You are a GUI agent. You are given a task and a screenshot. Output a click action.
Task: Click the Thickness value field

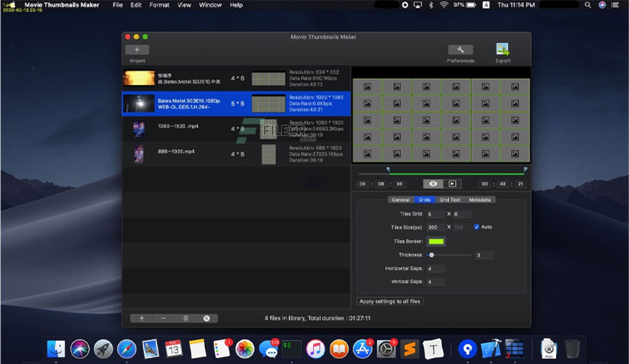(x=485, y=255)
